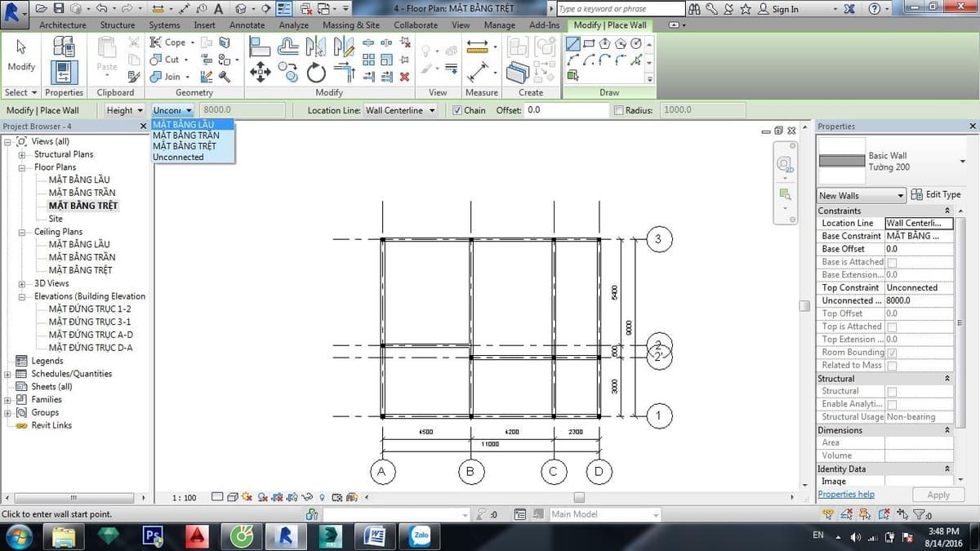This screenshot has height=551, width=980.
Task: Open Type Properties icon in ribbon
Action: pos(64,46)
